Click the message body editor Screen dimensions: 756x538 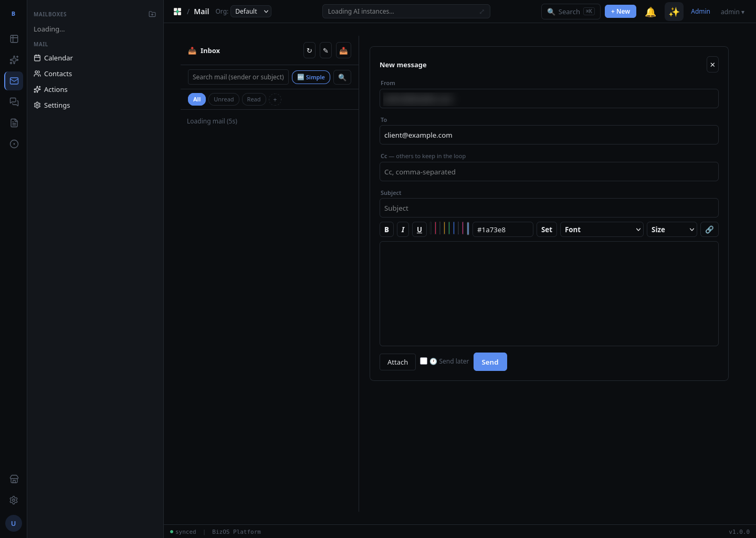[x=549, y=294]
